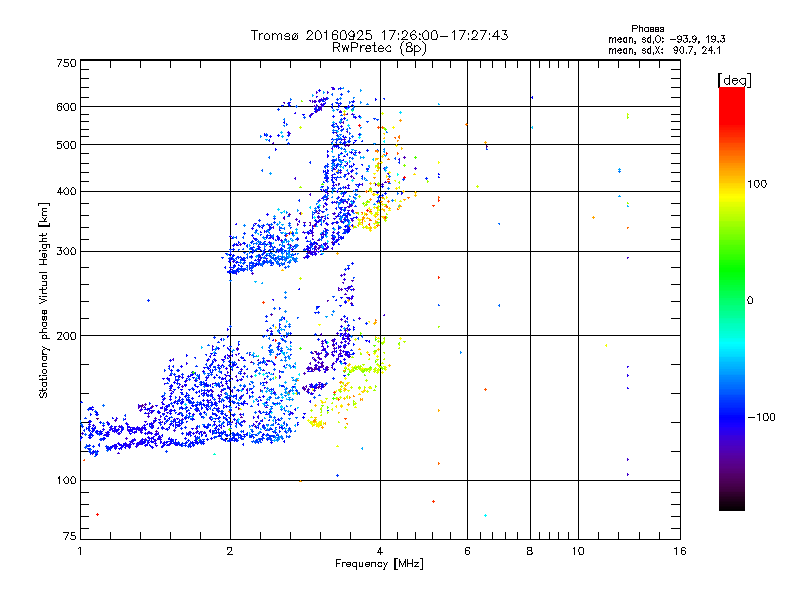Click the y-axis '200' tick label
The height and width of the screenshot is (600, 800).
click(66, 336)
